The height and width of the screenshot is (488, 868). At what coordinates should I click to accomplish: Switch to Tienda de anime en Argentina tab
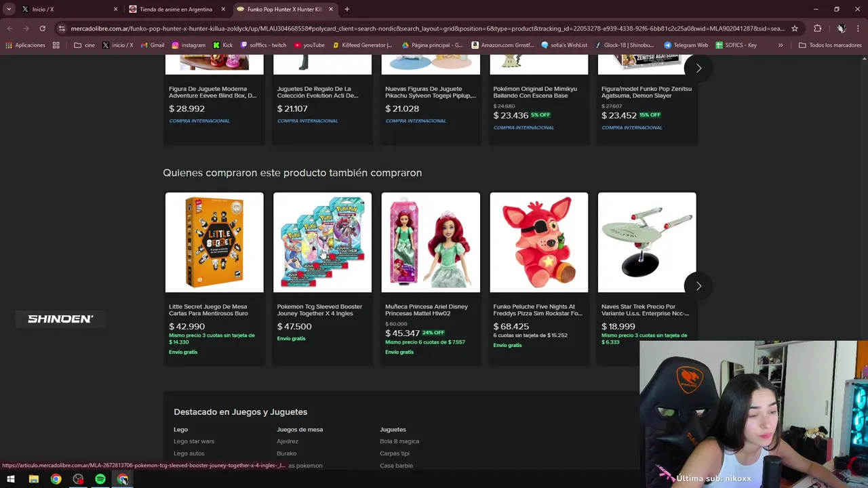click(x=176, y=9)
